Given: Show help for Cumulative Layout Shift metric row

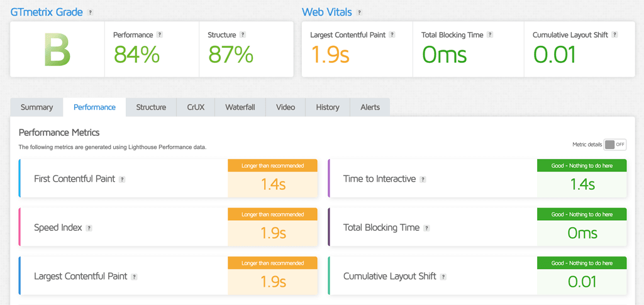Looking at the screenshot, I should [x=443, y=277].
